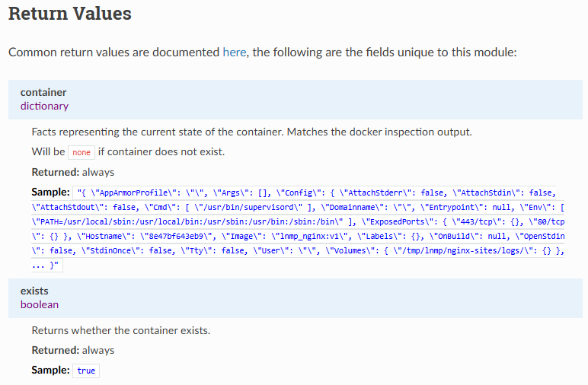The height and width of the screenshot is (385, 588).
Task: Click the "Sample:" label next to true
Action: (x=51, y=371)
